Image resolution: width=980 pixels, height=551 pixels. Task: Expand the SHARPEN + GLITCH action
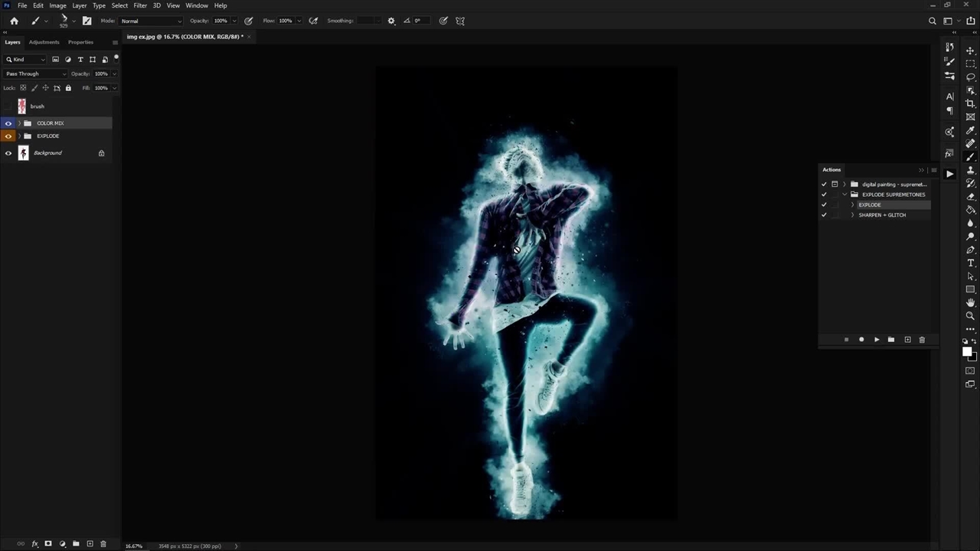[852, 215]
